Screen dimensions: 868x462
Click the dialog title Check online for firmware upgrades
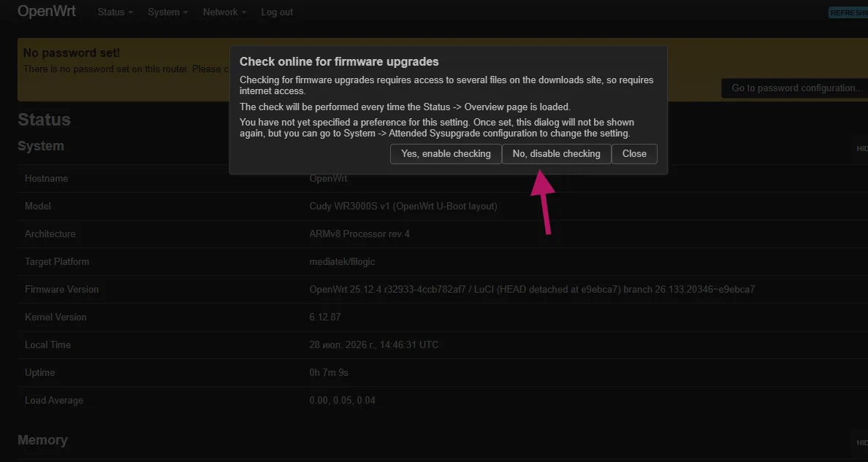pyautogui.click(x=339, y=61)
